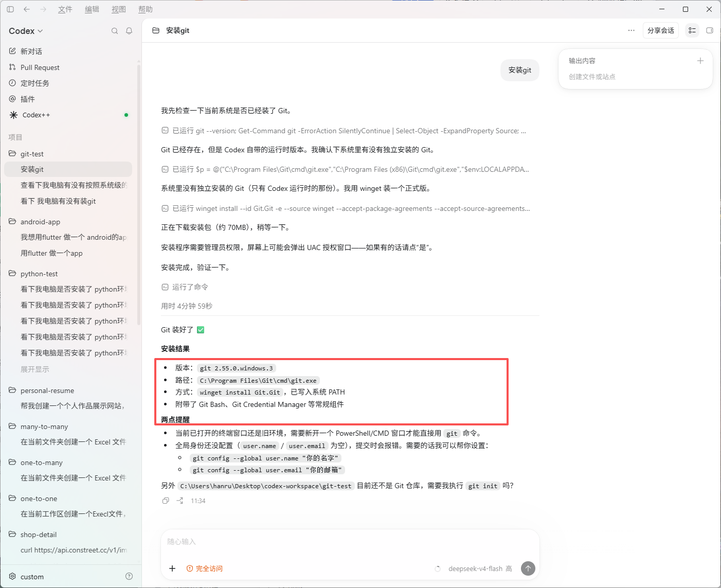Open the 编辑 menu
This screenshot has width=721, height=588.
[x=92, y=9]
